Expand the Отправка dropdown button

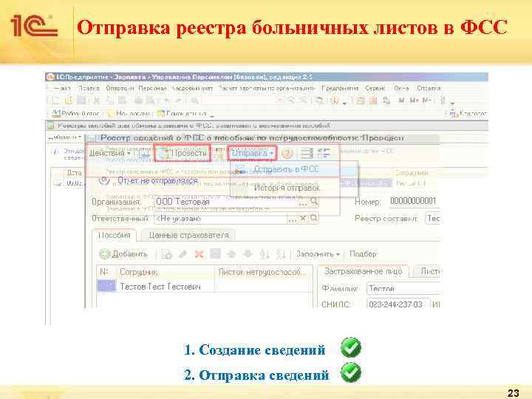tap(252, 154)
